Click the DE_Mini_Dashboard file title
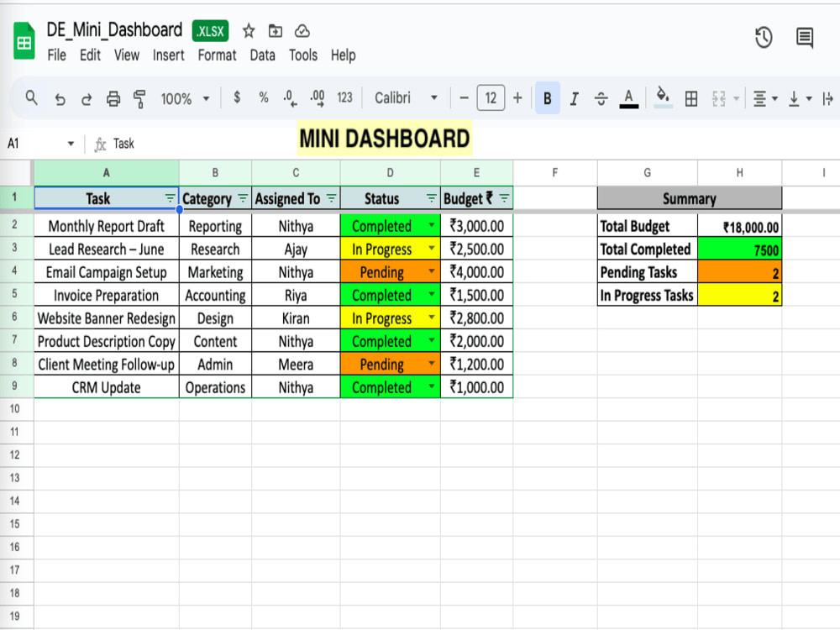The width and height of the screenshot is (840, 630). [114, 30]
